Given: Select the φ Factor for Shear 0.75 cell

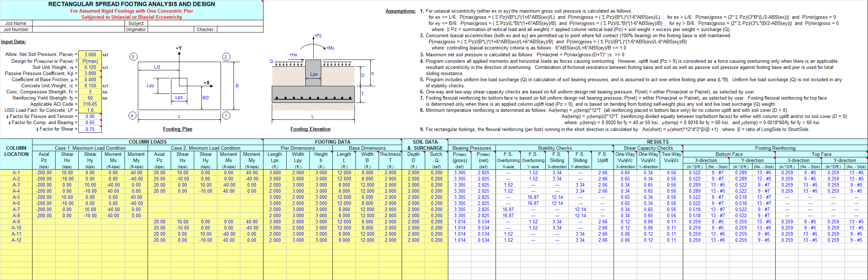Looking at the screenshot, I should [90, 129].
